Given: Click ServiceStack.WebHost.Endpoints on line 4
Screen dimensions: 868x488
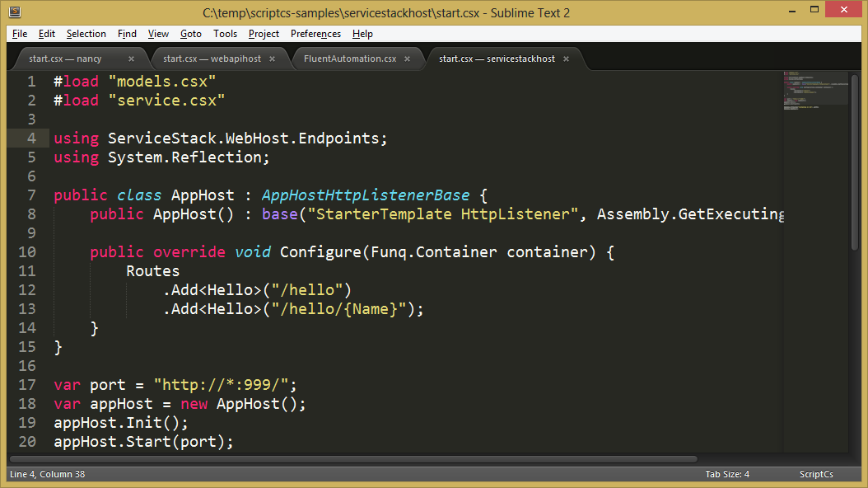Looking at the screenshot, I should pyautogui.click(x=243, y=138).
